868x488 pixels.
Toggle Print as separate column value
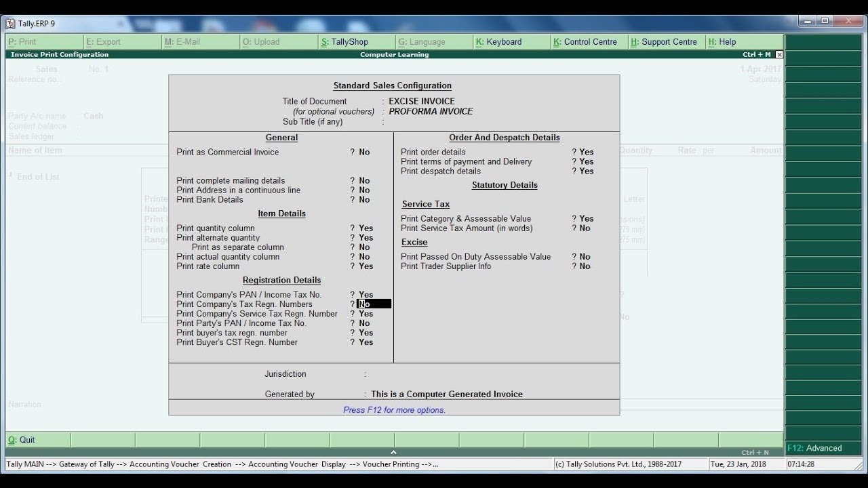[x=364, y=247]
